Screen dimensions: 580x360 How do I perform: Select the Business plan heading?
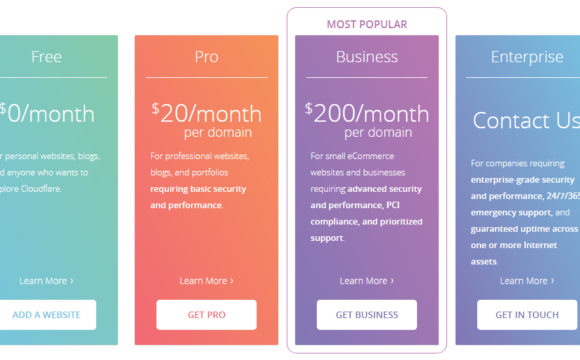pos(367,57)
